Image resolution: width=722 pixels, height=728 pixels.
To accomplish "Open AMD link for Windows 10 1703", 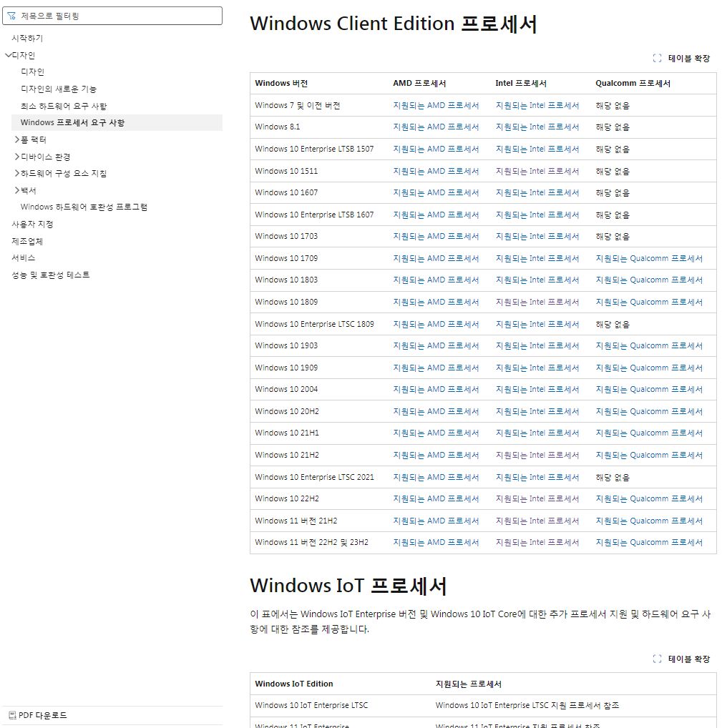I will pyautogui.click(x=436, y=236).
